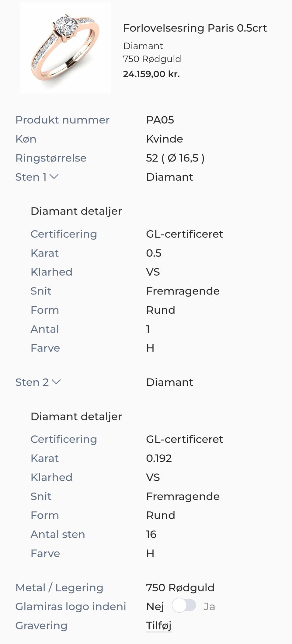292x644 pixels.
Task: Click the second Diamant detaljer heading
Action: pos(76,416)
